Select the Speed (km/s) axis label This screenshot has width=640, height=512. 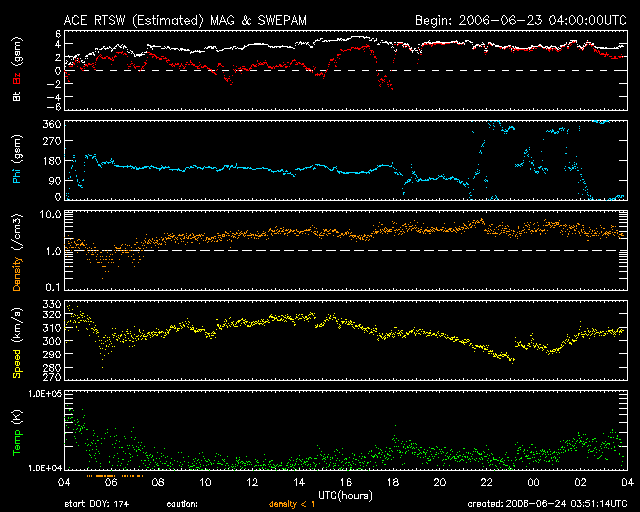tap(17, 343)
